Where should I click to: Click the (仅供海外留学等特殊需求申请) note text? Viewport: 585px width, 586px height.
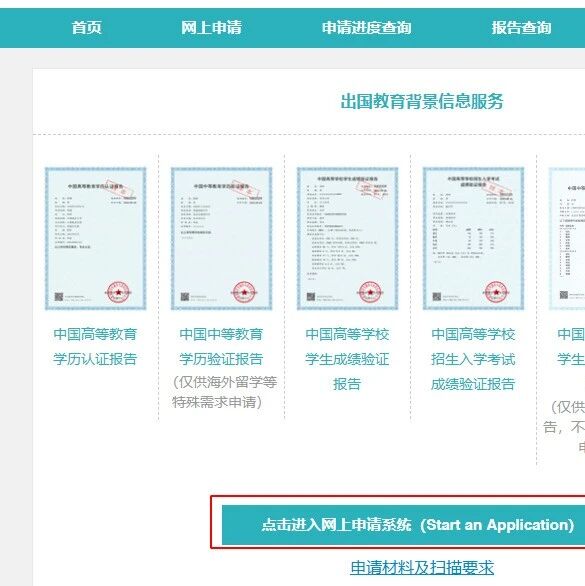coord(224,392)
